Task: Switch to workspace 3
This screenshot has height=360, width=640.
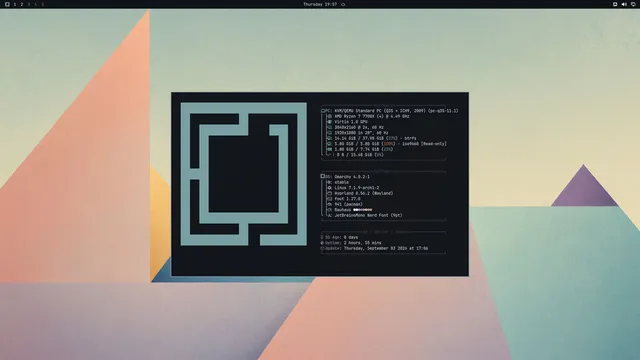Action: click(x=29, y=4)
